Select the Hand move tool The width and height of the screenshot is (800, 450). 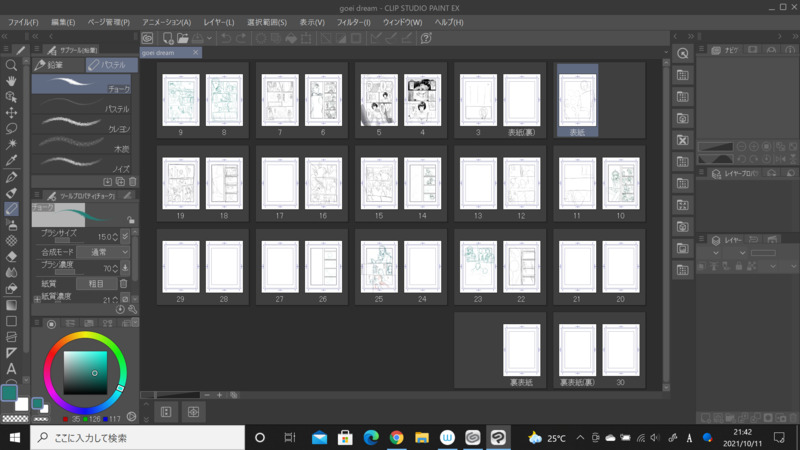11,81
